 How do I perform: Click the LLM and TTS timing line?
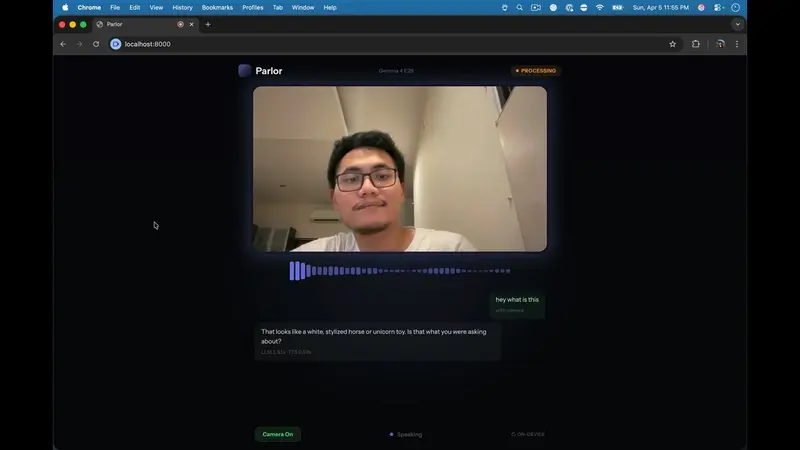(286, 352)
